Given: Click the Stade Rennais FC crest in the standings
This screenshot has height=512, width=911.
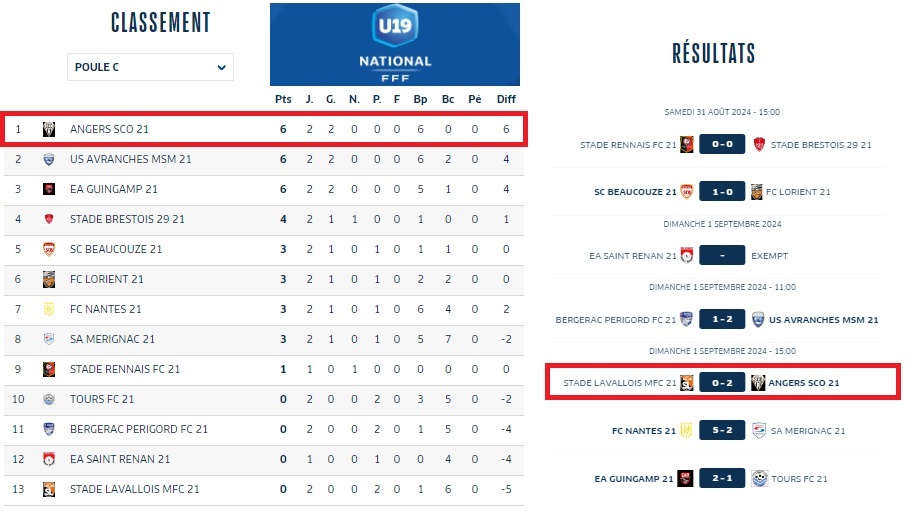Looking at the screenshot, I should tap(48, 369).
